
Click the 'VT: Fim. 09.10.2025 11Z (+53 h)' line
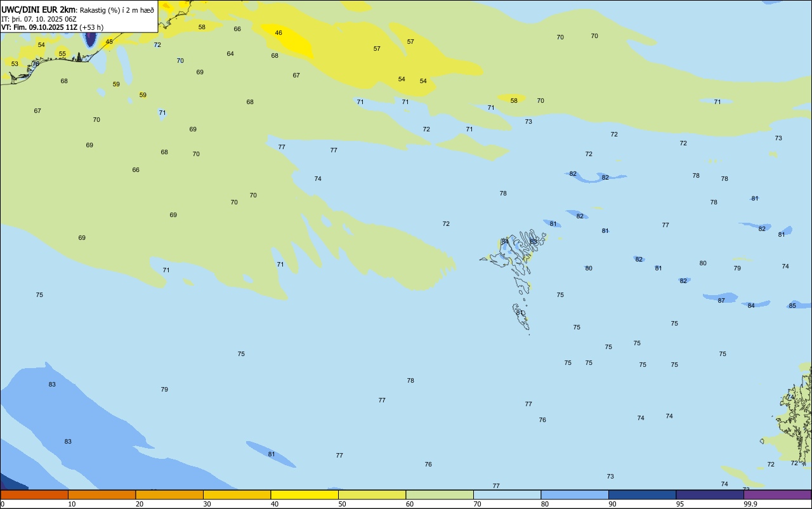52,27
